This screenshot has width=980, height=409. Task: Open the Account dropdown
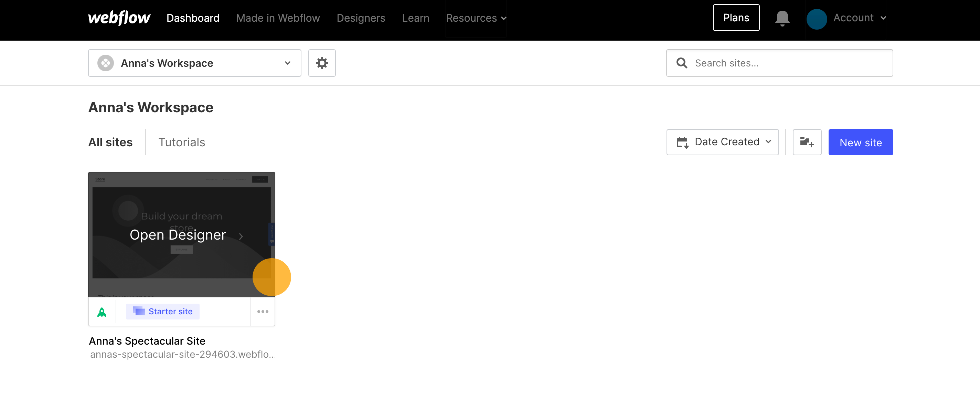pyautogui.click(x=860, y=18)
